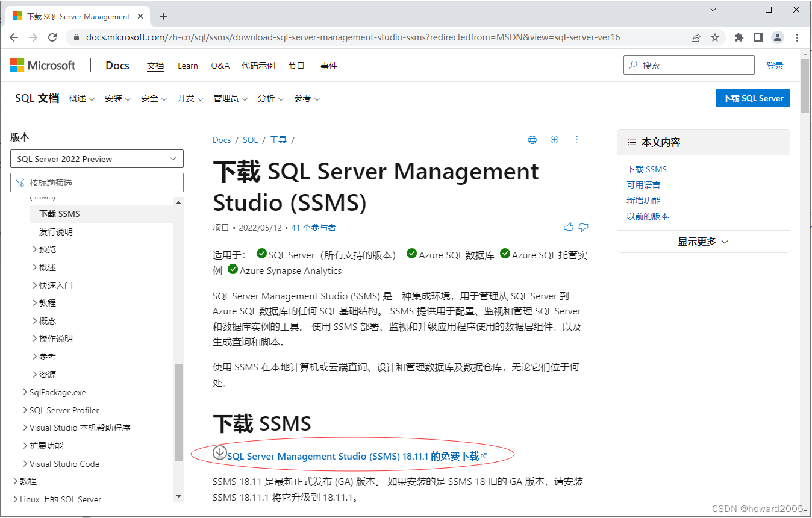The height and width of the screenshot is (518, 812).
Task: Expand the 管理员 dropdown menu
Action: coord(231,98)
